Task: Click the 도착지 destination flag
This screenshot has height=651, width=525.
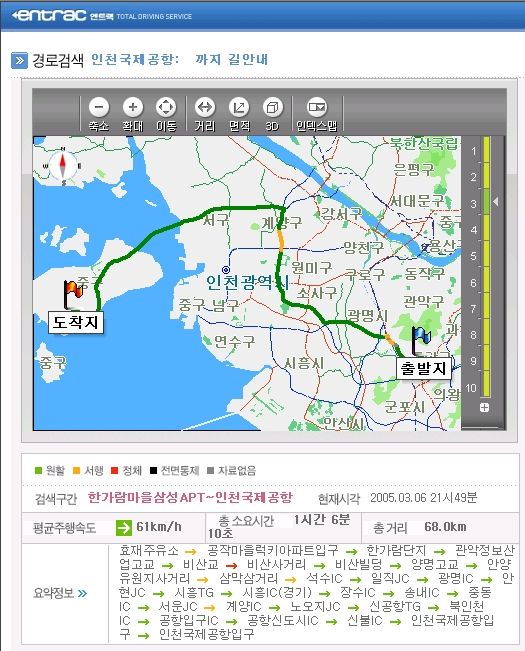Action: coord(73,294)
